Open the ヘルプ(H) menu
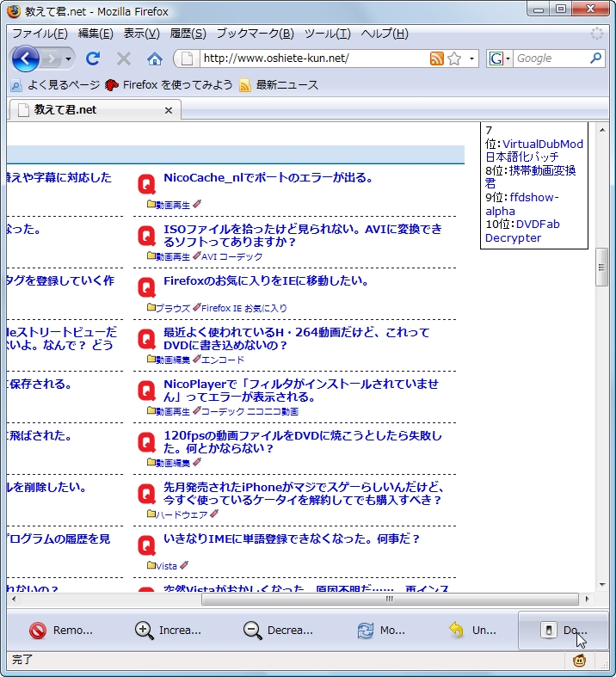The image size is (616, 677). click(x=385, y=34)
